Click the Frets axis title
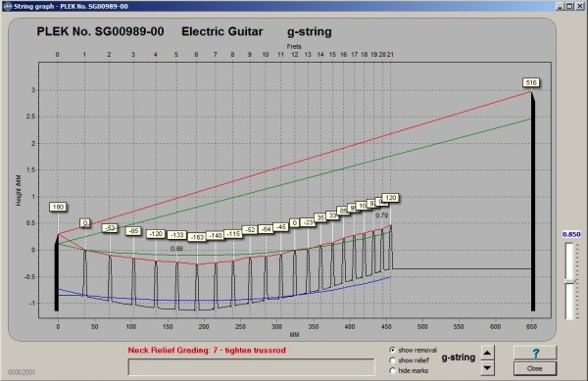The height and width of the screenshot is (381, 588). click(294, 46)
